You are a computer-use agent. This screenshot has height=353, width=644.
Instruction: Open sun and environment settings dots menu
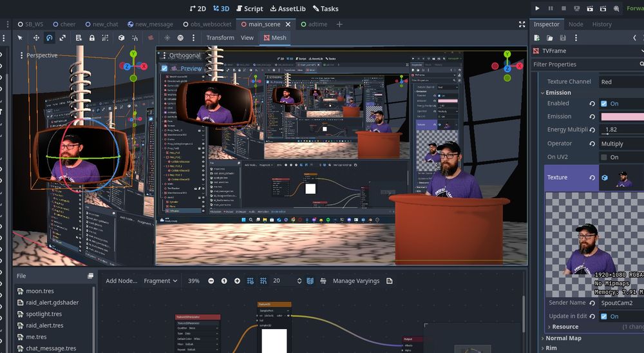(x=193, y=38)
